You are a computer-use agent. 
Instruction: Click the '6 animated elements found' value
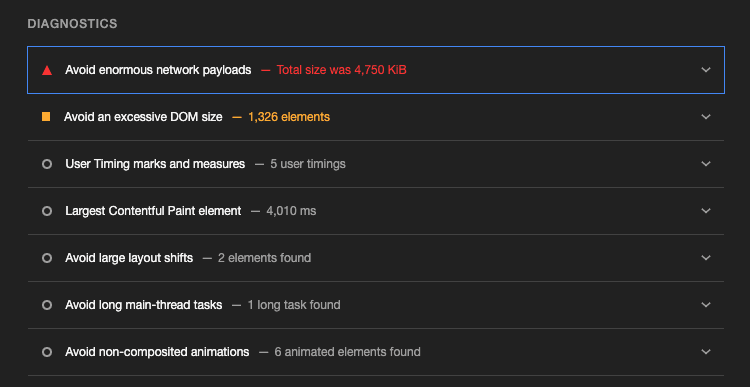click(348, 352)
